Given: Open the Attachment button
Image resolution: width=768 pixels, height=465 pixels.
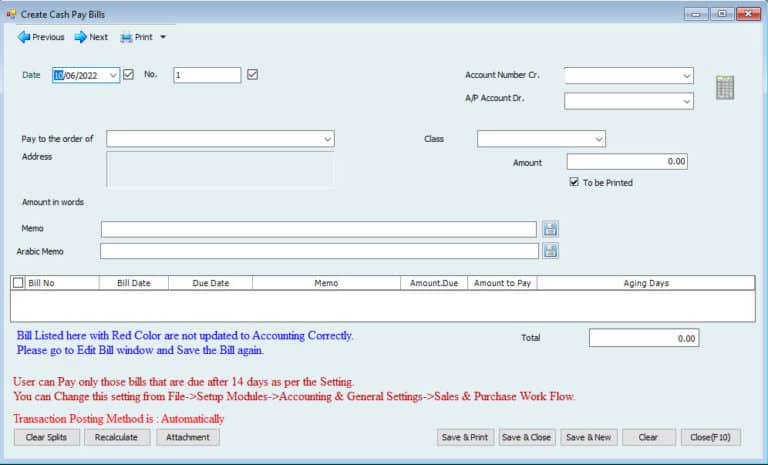Looking at the screenshot, I should click(188, 437).
